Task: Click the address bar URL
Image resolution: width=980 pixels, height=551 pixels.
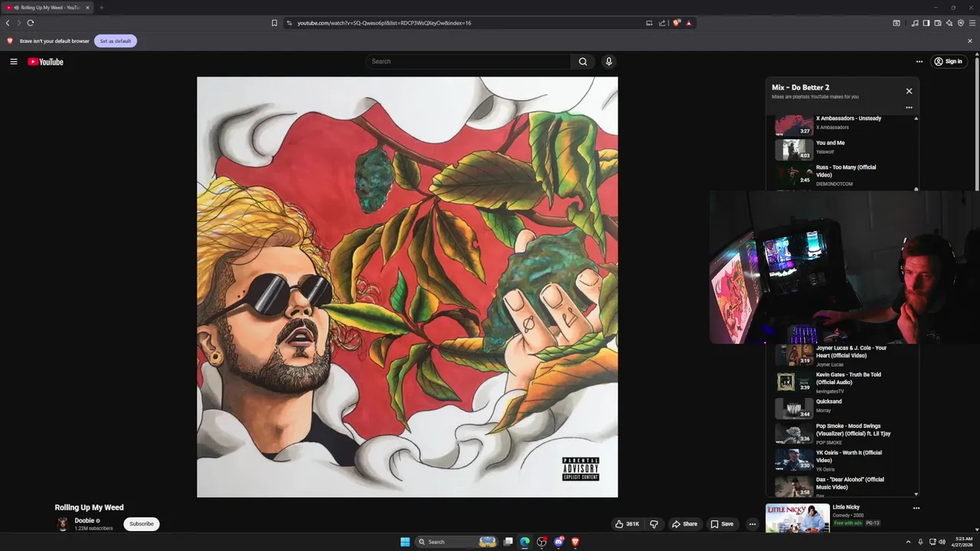Action: click(384, 23)
